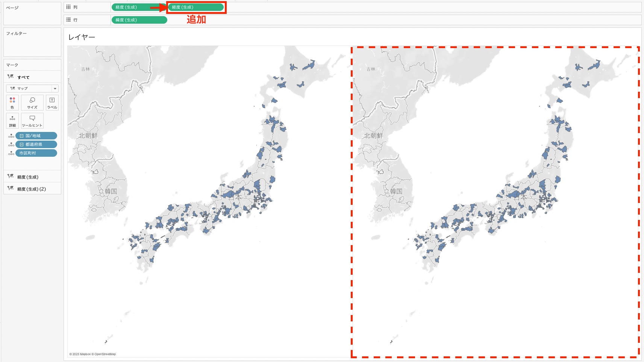Select the すべて marks card header
The width and height of the screenshot is (644, 362).
(32, 77)
